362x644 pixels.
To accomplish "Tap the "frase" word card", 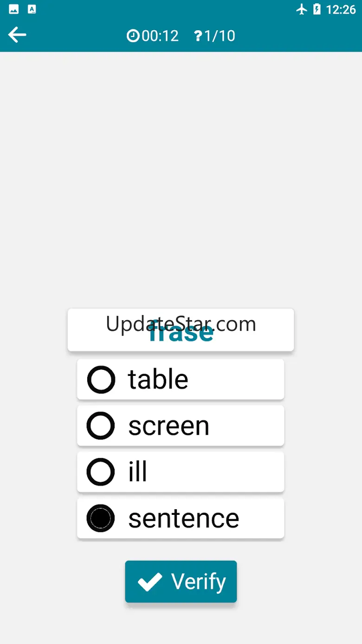I will coord(181,330).
